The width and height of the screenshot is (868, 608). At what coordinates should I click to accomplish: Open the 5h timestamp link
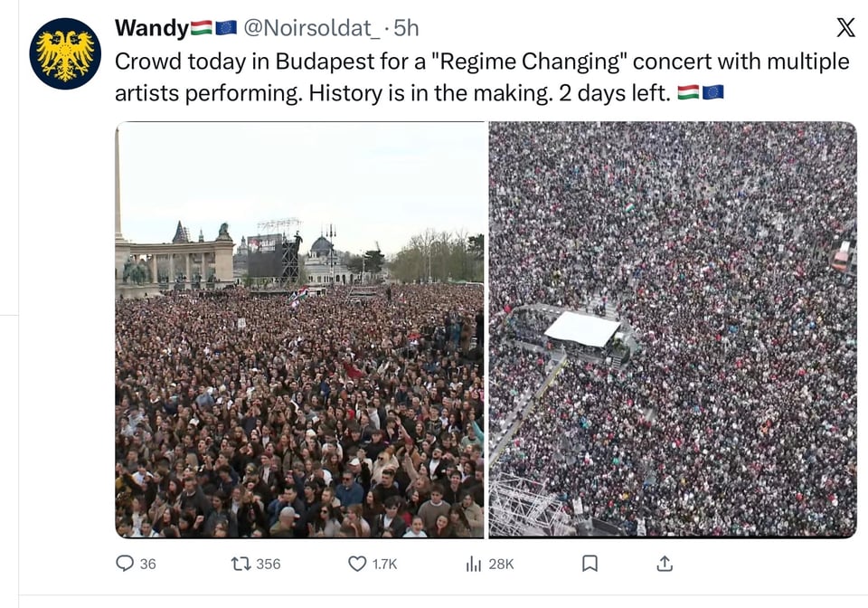pyautogui.click(x=406, y=28)
